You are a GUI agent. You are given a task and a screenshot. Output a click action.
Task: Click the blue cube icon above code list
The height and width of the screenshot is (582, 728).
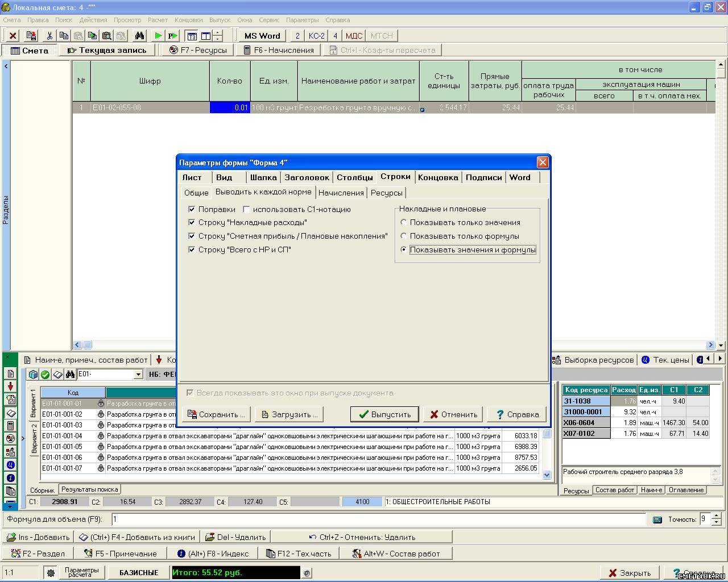(34, 375)
